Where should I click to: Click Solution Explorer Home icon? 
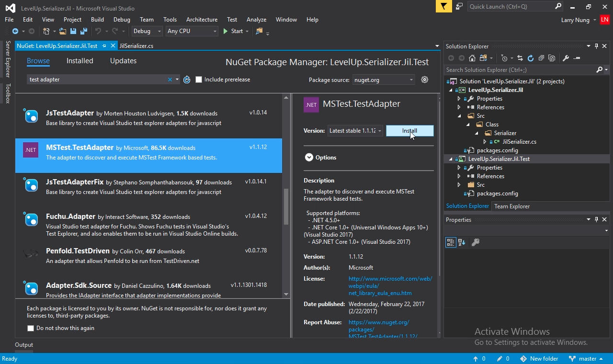(x=472, y=58)
